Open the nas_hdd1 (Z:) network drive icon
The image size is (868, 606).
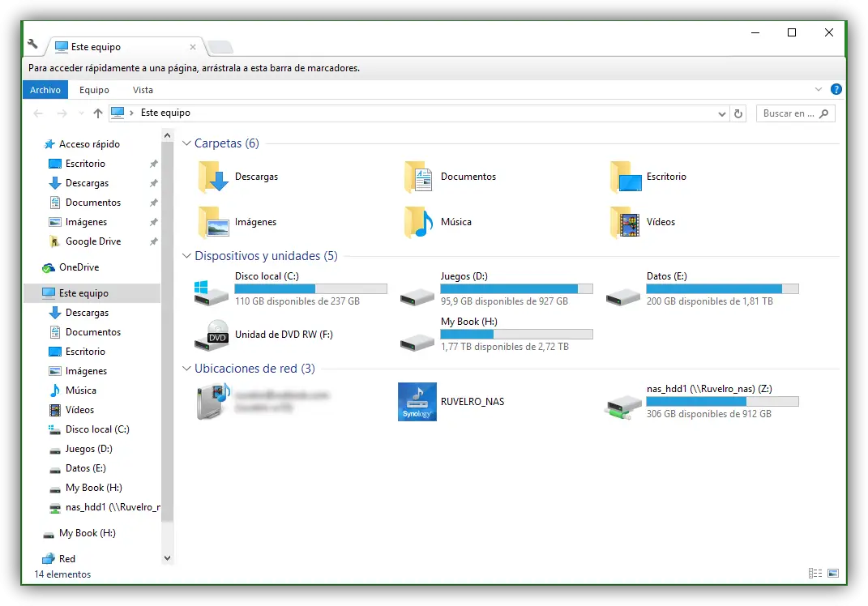623,406
